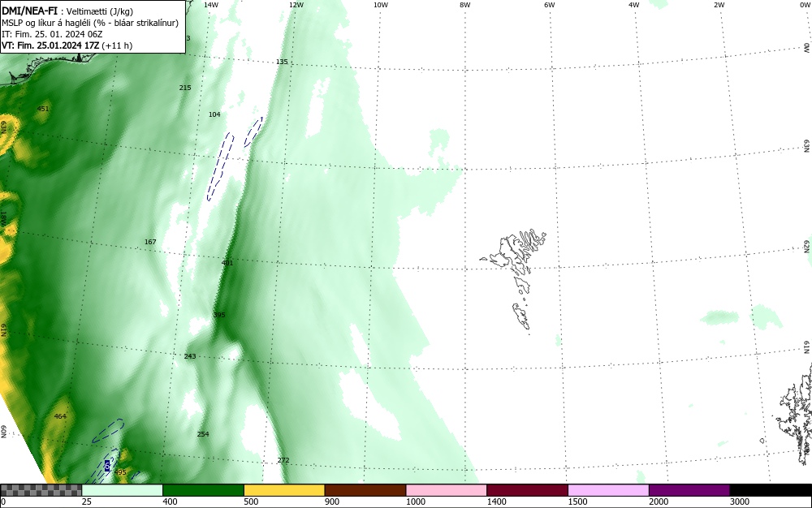812x508 pixels.
Task: Click the blue-boxed hail probability label
Action: (x=107, y=466)
